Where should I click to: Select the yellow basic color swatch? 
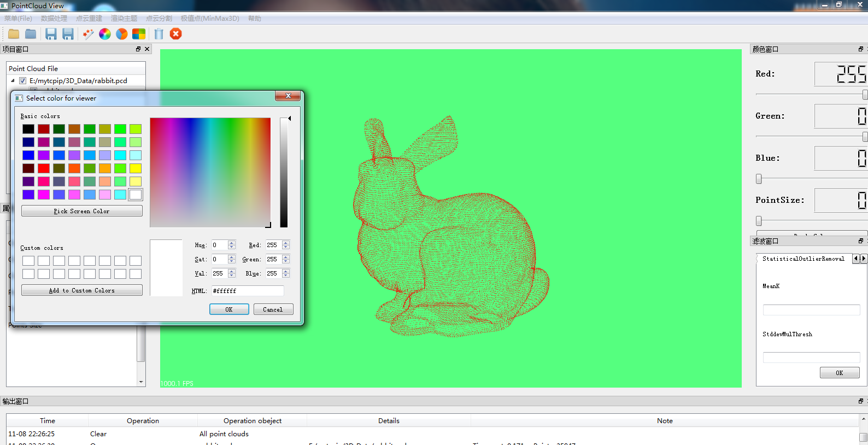pyautogui.click(x=136, y=168)
